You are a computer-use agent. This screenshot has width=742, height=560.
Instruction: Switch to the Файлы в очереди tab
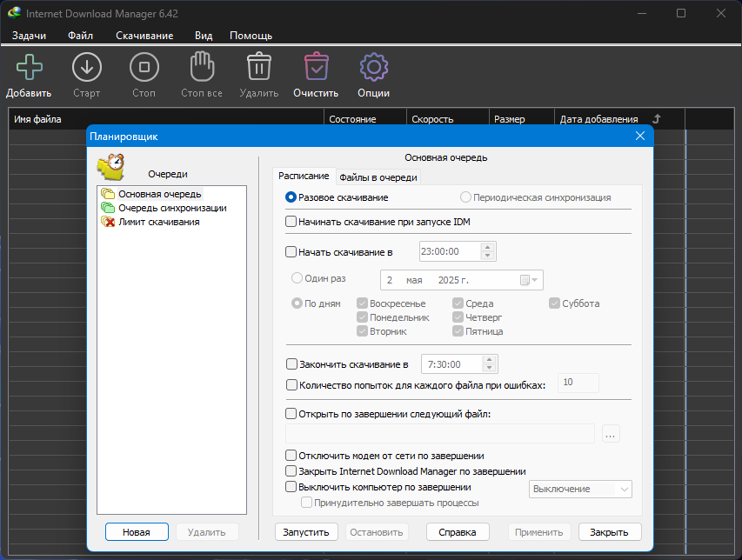point(378,177)
